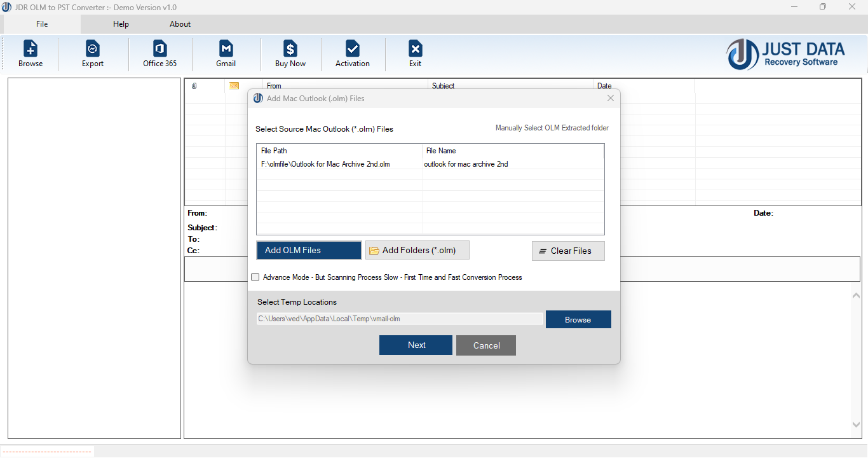Restore down the main application window
868x458 pixels.
click(x=823, y=7)
